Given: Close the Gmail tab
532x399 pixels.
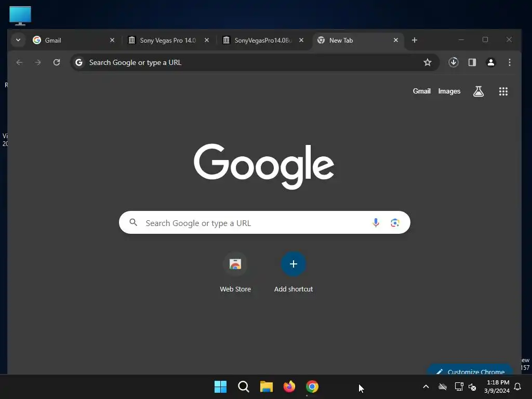Looking at the screenshot, I should coord(112,40).
